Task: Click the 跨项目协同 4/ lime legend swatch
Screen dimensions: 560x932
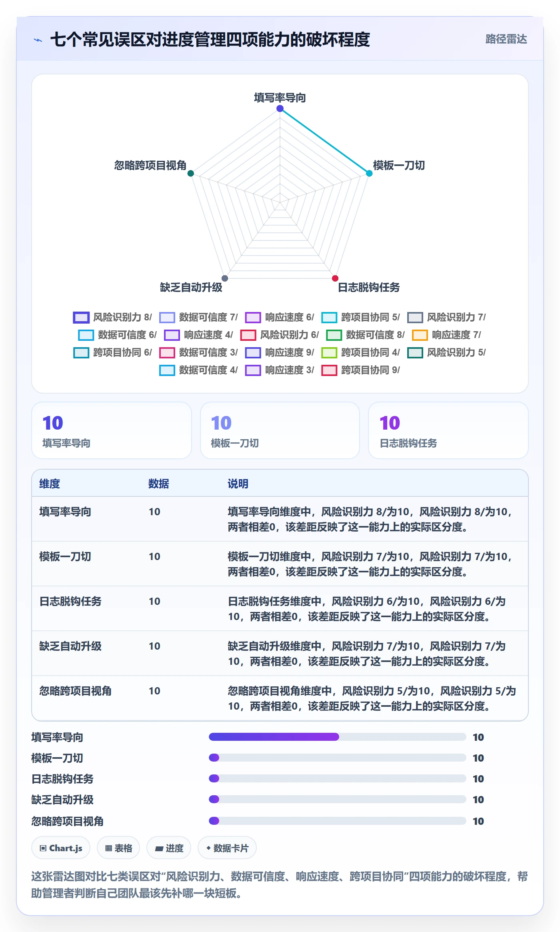Action: [x=329, y=352]
